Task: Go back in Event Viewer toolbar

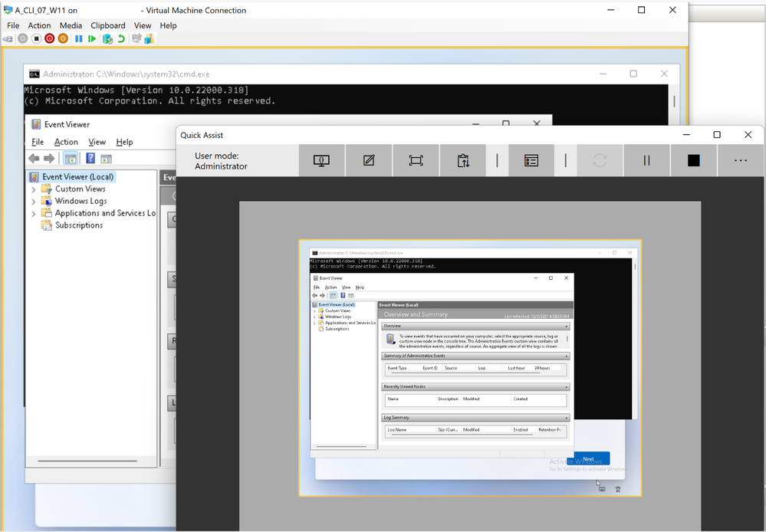Action: (34, 158)
